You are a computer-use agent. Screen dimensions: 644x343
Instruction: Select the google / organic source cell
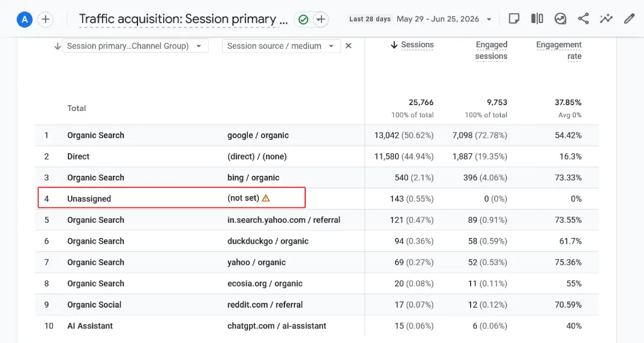(258, 136)
